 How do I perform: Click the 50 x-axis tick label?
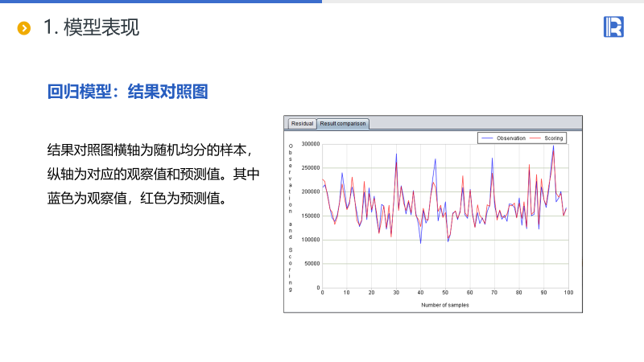coord(445,292)
